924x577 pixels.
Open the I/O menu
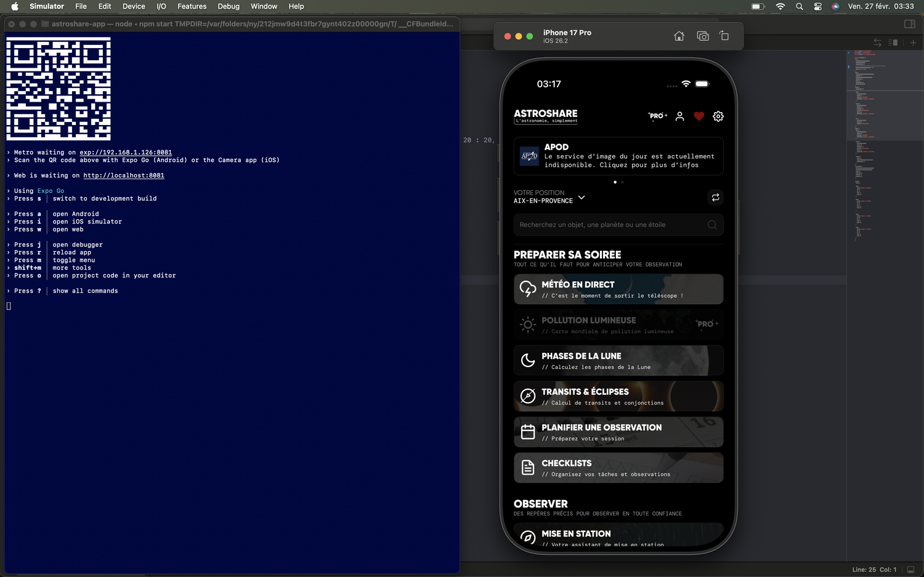tap(161, 6)
